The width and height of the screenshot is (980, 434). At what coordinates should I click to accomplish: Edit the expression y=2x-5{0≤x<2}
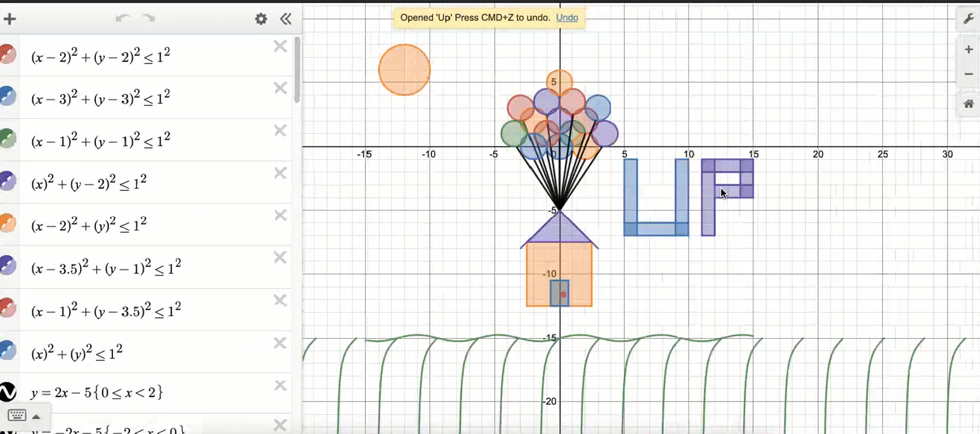point(97,393)
